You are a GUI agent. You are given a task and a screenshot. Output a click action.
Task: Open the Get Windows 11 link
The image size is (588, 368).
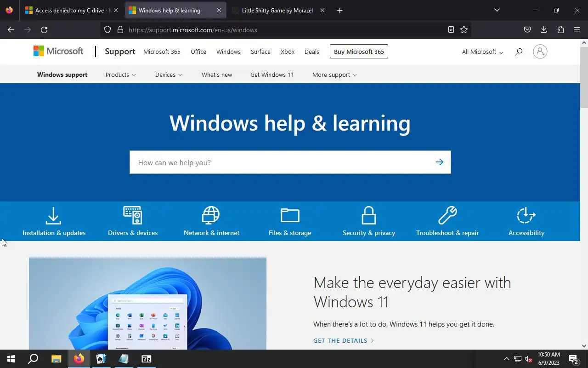(272, 75)
